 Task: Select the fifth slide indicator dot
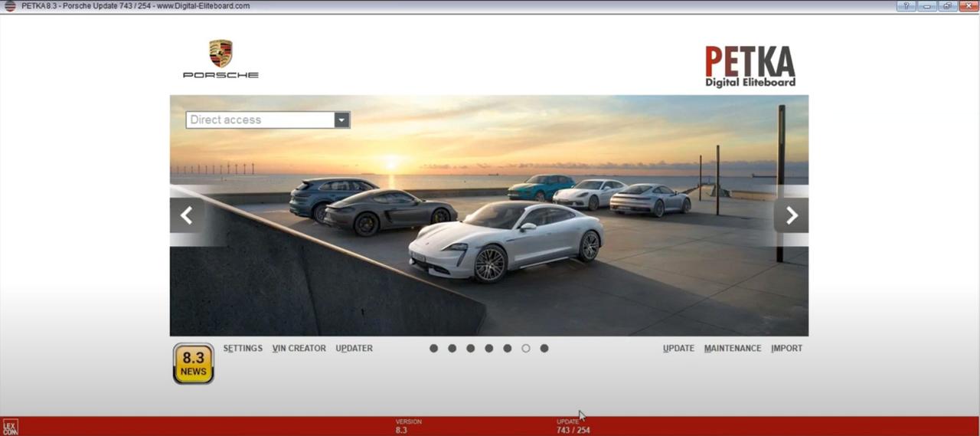click(507, 348)
